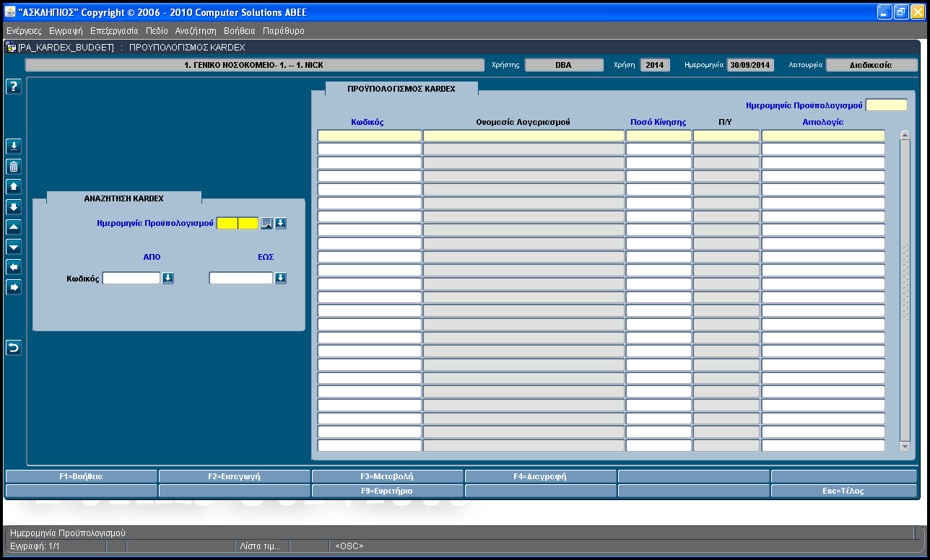Select the ΠΡΟΫΠΟΛΟΓΙΣΜΟΣ KARDEX tab
The width and height of the screenshot is (930, 560).
(401, 88)
